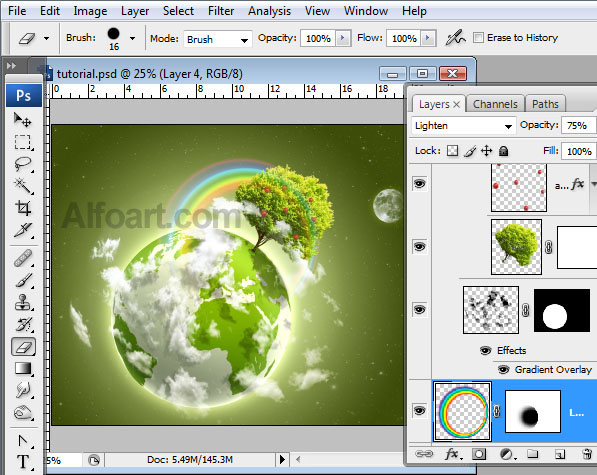Click the Flow 100% field

(404, 38)
